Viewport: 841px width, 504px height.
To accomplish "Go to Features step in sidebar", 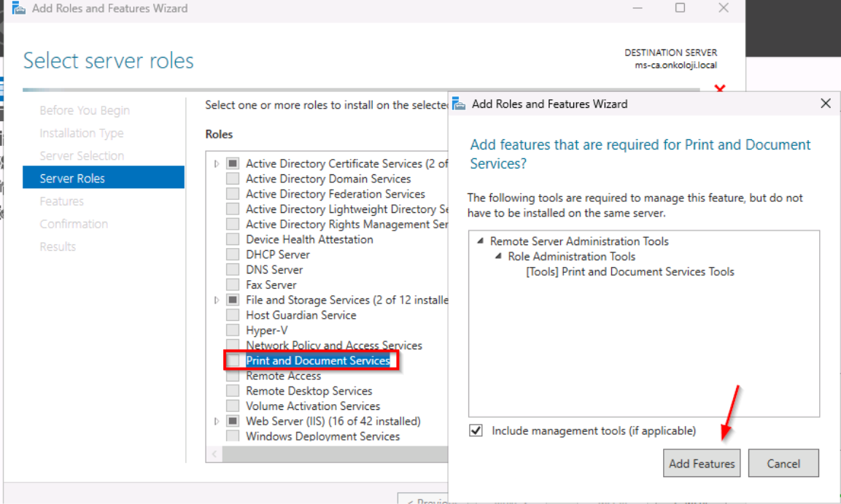I will point(62,201).
